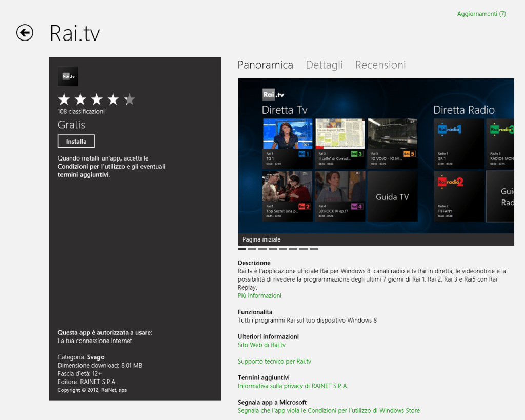This screenshot has height=420, width=525.
Task: Click the third rating star
Action: point(97,99)
